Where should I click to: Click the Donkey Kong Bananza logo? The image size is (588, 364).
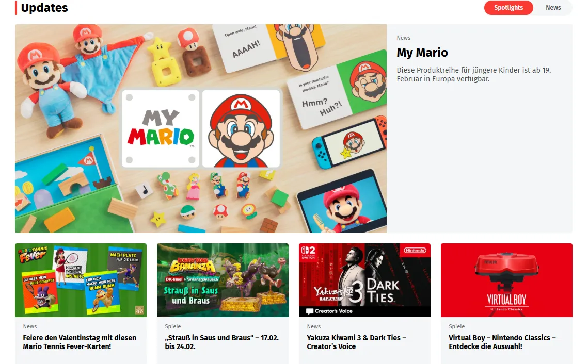point(192,267)
